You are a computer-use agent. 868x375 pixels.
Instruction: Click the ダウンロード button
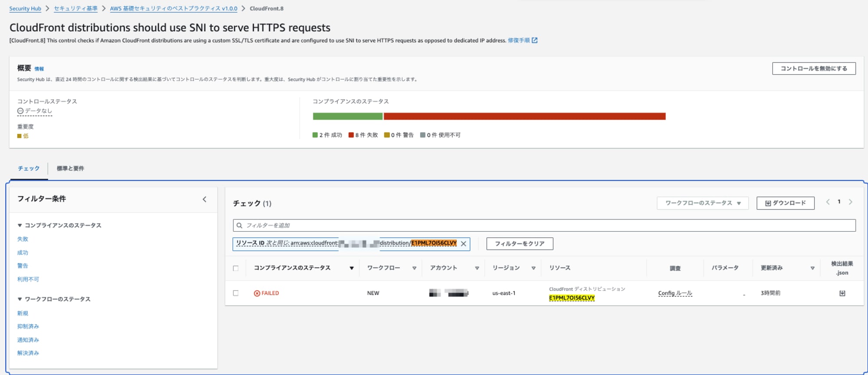coord(785,203)
